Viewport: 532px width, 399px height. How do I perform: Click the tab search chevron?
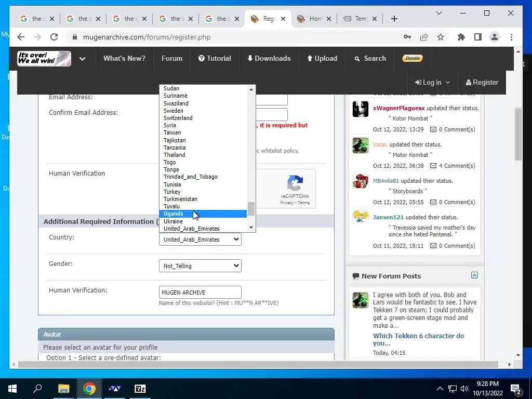point(438,13)
